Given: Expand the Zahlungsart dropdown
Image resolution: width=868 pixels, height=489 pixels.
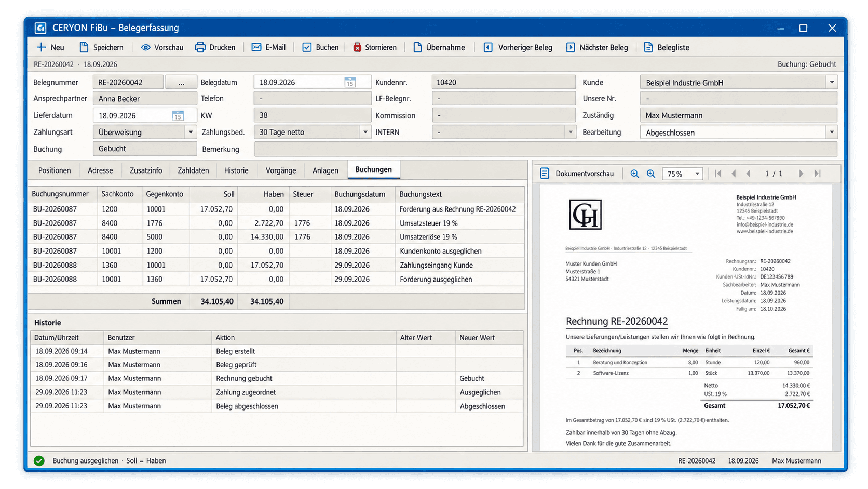Looking at the screenshot, I should point(191,132).
